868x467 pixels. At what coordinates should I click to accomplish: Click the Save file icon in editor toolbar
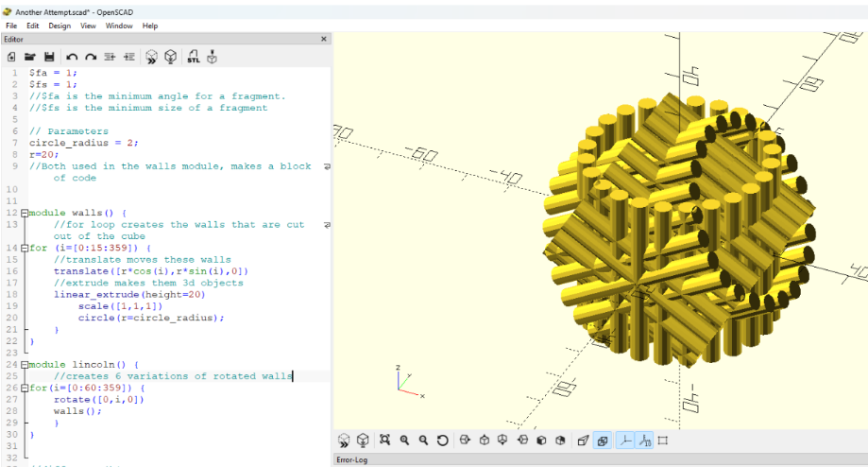(x=49, y=57)
